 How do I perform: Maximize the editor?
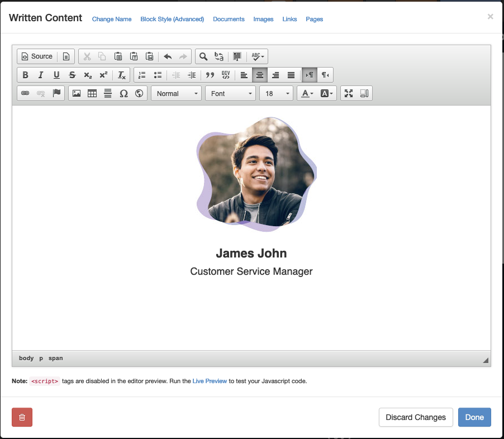coord(349,93)
